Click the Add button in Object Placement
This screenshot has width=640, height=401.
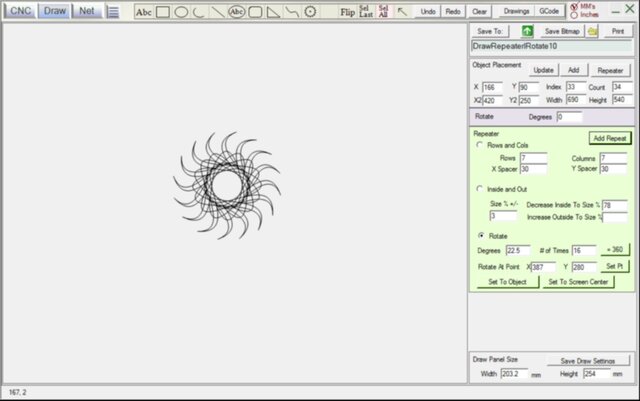(x=573, y=70)
